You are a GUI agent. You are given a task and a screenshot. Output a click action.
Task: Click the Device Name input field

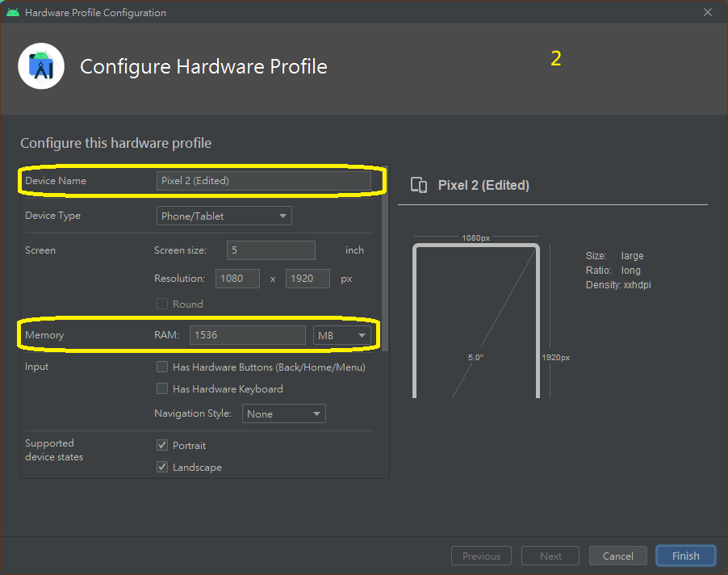[x=264, y=181]
